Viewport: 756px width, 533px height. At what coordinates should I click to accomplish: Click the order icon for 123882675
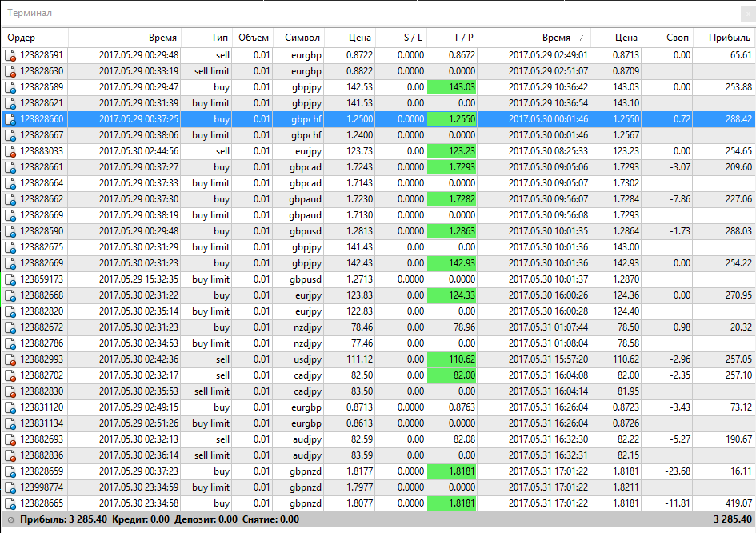click(x=10, y=248)
